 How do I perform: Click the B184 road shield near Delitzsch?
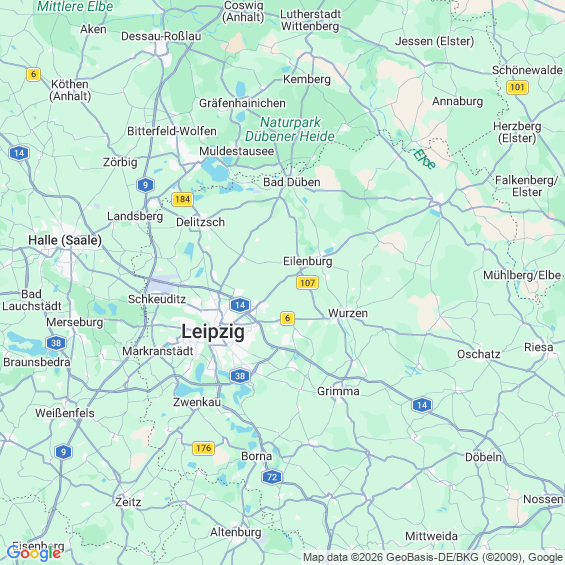182,199
